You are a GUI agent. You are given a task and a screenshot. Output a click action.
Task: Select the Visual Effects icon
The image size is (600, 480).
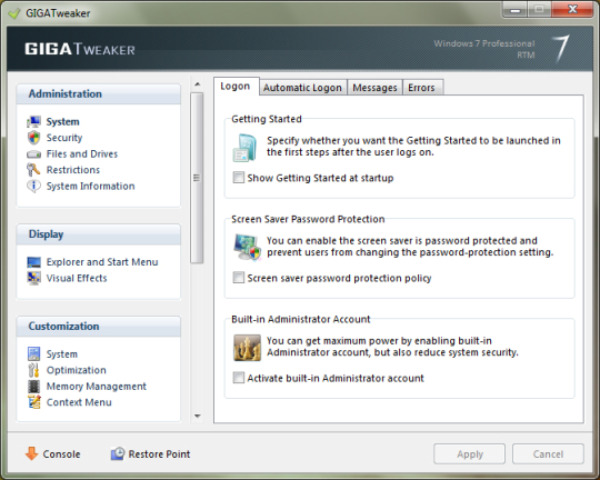pos(34,278)
